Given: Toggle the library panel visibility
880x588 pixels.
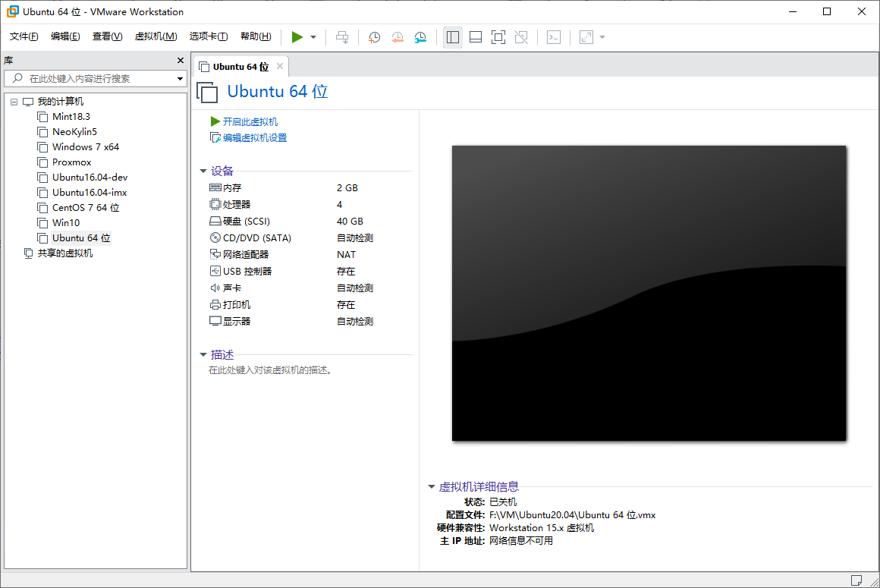Looking at the screenshot, I should (453, 36).
